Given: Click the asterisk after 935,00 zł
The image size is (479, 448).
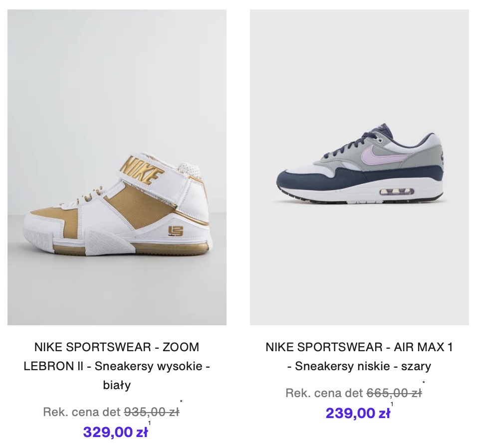Looking at the screenshot, I should 181,401.
